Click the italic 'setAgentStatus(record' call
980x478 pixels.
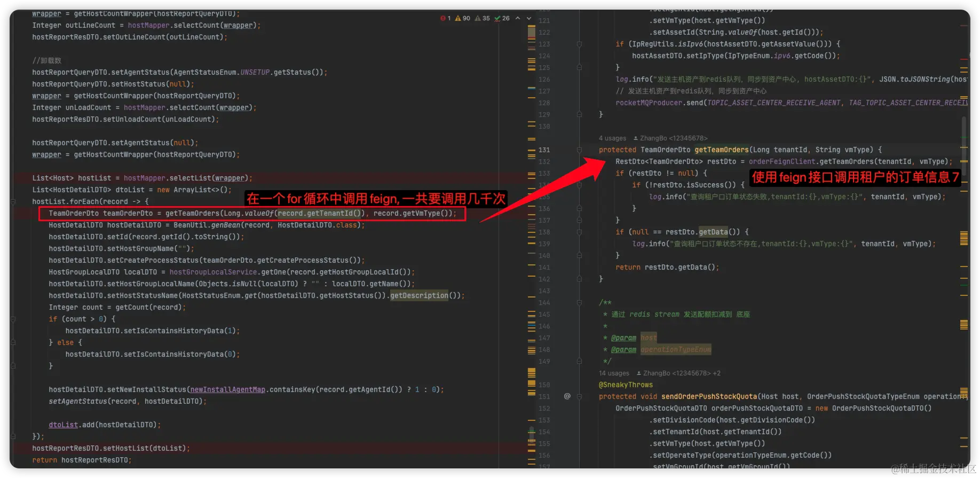point(92,402)
